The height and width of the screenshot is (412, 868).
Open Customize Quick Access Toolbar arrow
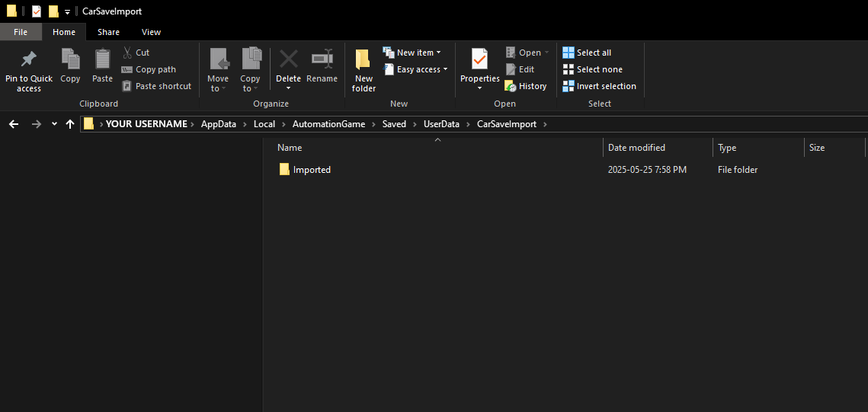point(68,11)
